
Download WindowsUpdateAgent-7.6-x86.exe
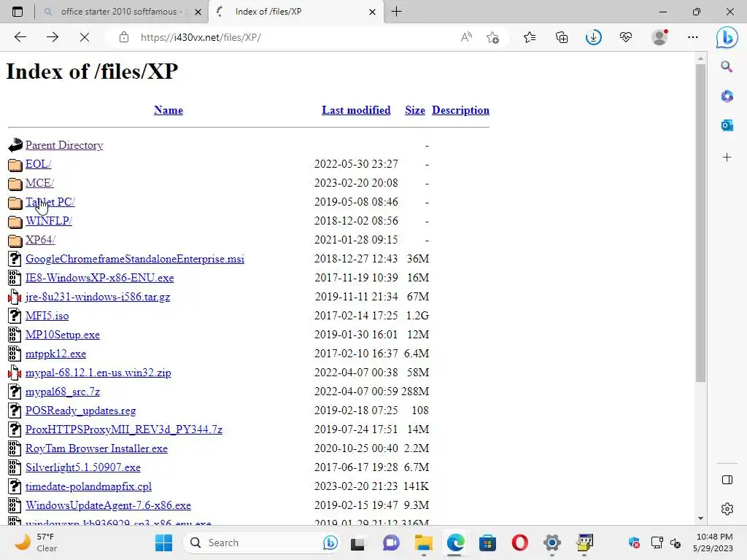point(108,505)
